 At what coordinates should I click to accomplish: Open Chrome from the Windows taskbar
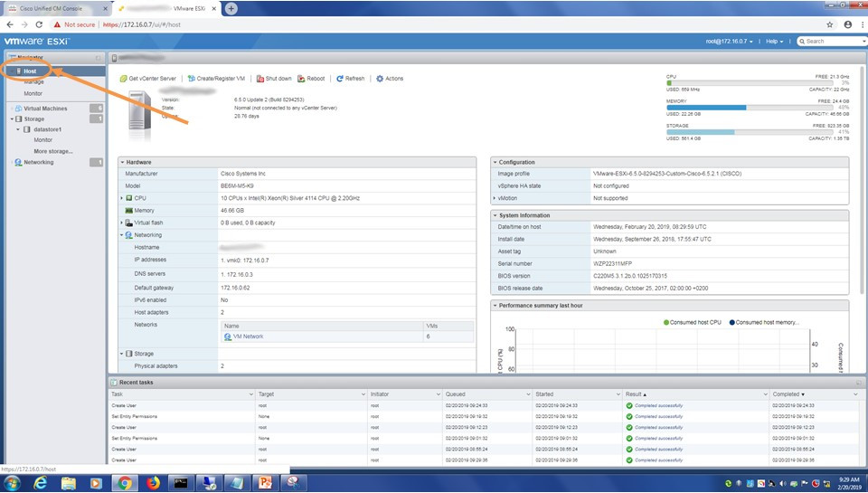click(125, 482)
